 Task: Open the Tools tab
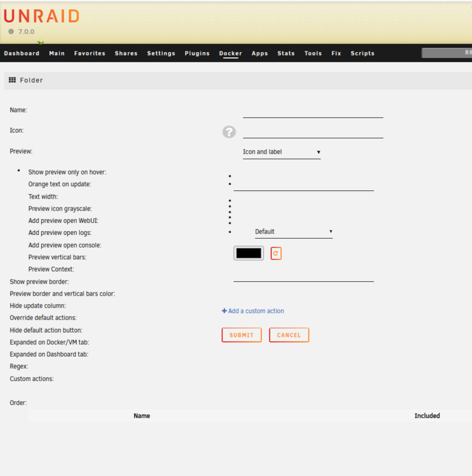tap(313, 53)
